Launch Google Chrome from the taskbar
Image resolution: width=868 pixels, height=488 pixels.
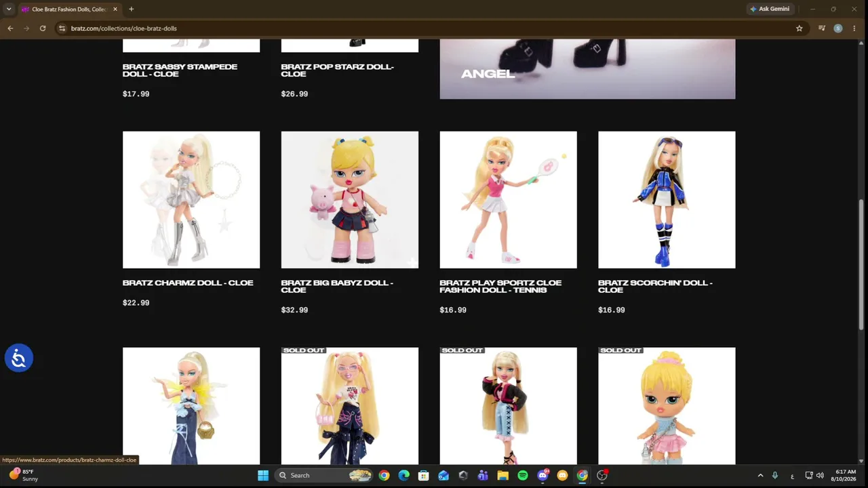384,475
